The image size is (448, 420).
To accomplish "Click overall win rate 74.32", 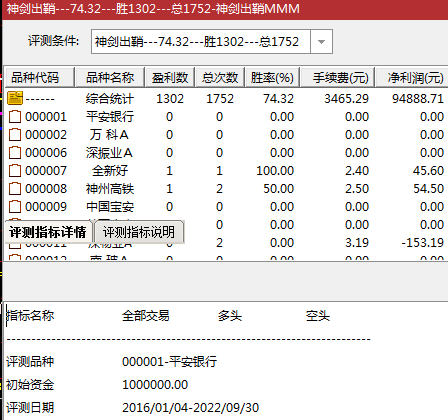I will pos(278,99).
